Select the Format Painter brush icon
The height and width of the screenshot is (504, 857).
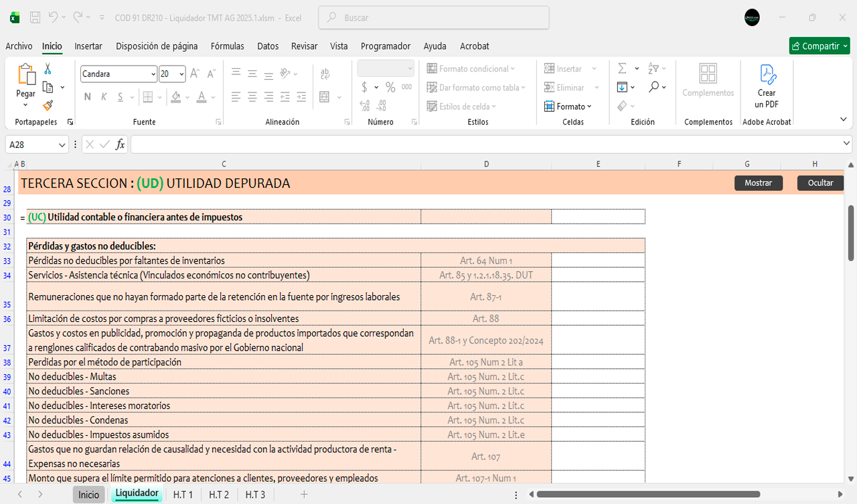point(48,105)
